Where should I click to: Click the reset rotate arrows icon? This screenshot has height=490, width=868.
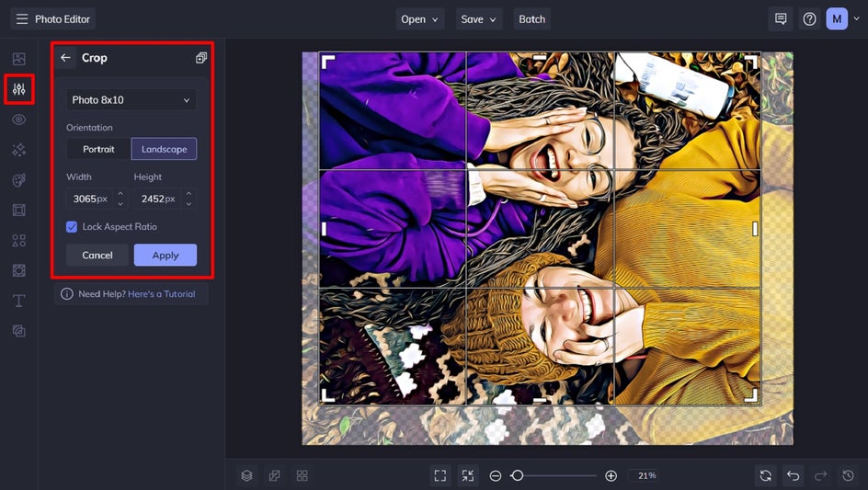click(766, 475)
